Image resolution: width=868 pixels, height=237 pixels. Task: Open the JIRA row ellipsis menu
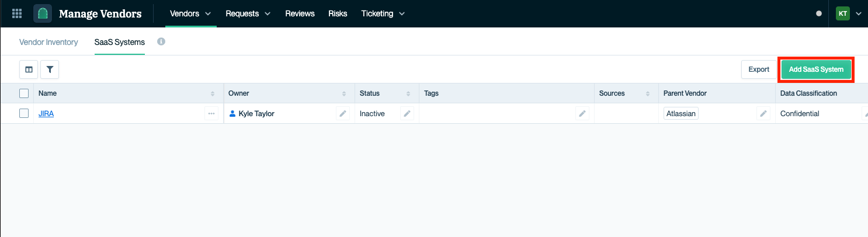211,114
